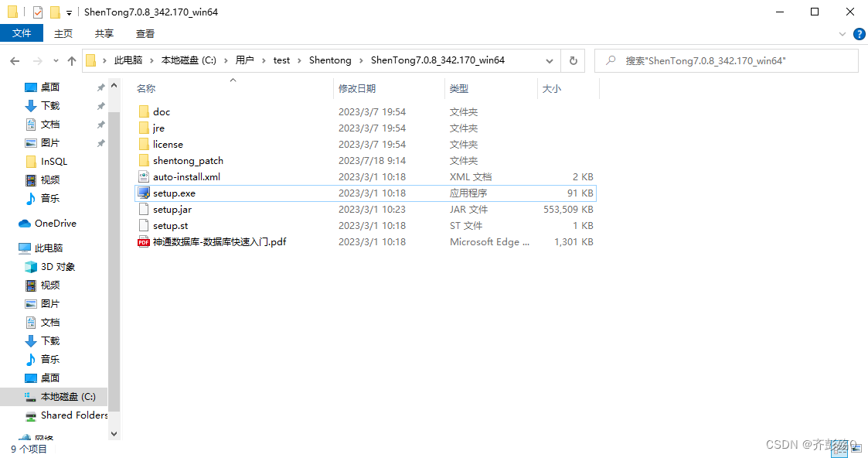Click the 文档 icon under 此电脑
The image size is (868, 458).
[x=31, y=322]
